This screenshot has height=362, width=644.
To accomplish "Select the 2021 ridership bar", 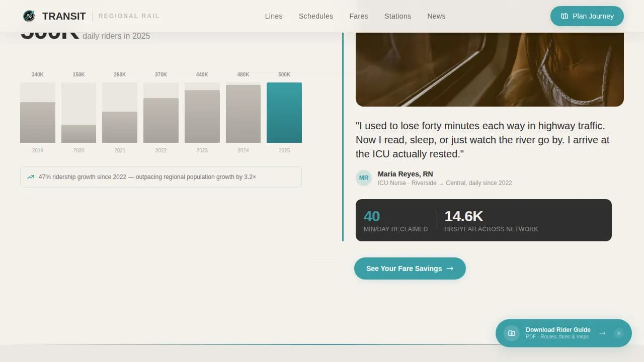I will (120, 127).
